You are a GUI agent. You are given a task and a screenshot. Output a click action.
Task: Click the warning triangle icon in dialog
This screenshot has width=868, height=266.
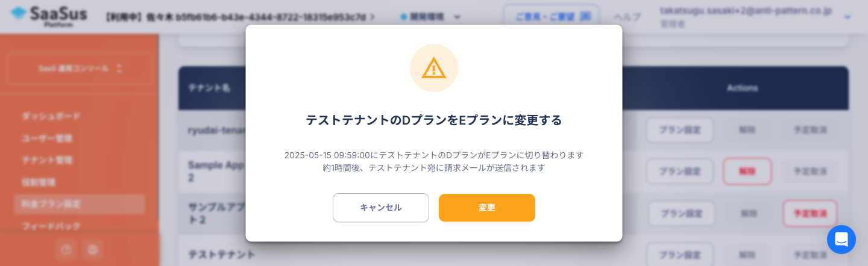pos(434,68)
